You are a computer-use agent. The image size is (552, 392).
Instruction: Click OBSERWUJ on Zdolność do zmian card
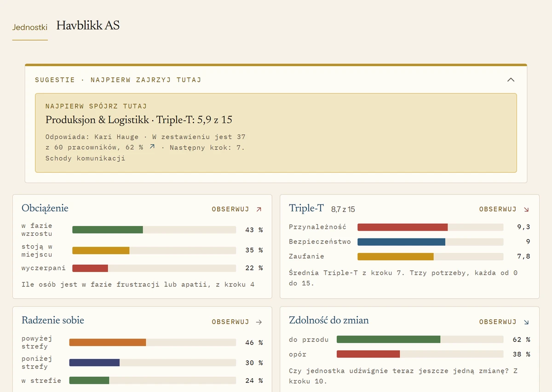498,322
